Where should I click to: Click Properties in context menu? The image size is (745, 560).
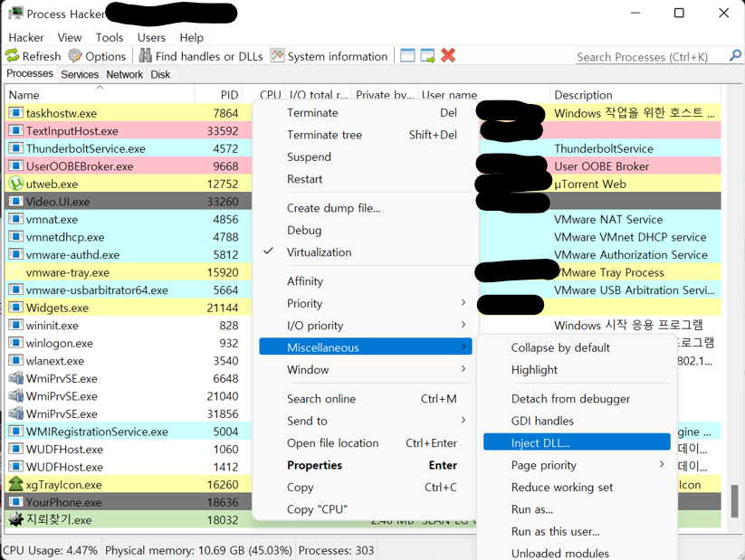pyautogui.click(x=366, y=465)
